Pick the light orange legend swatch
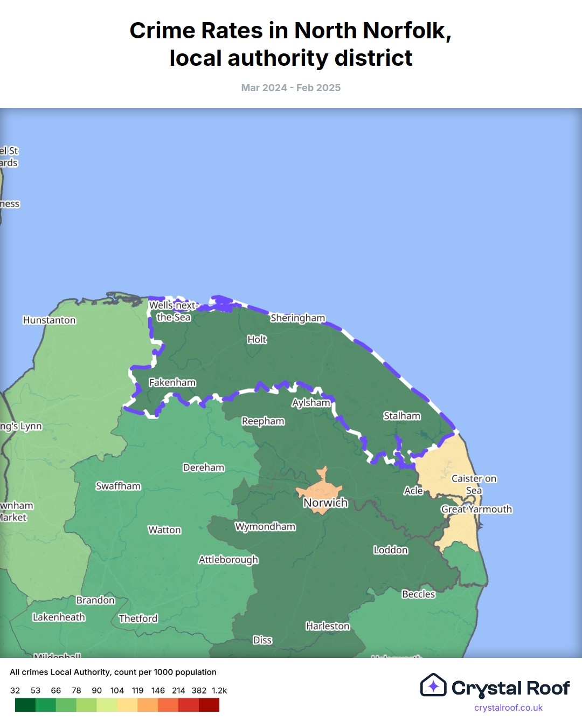582x728 pixels. pyautogui.click(x=148, y=705)
